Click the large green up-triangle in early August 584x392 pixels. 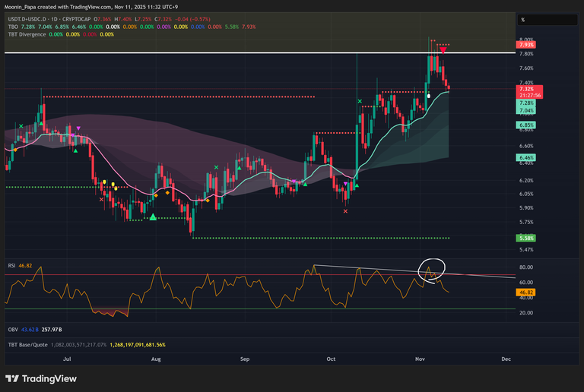coord(154,217)
